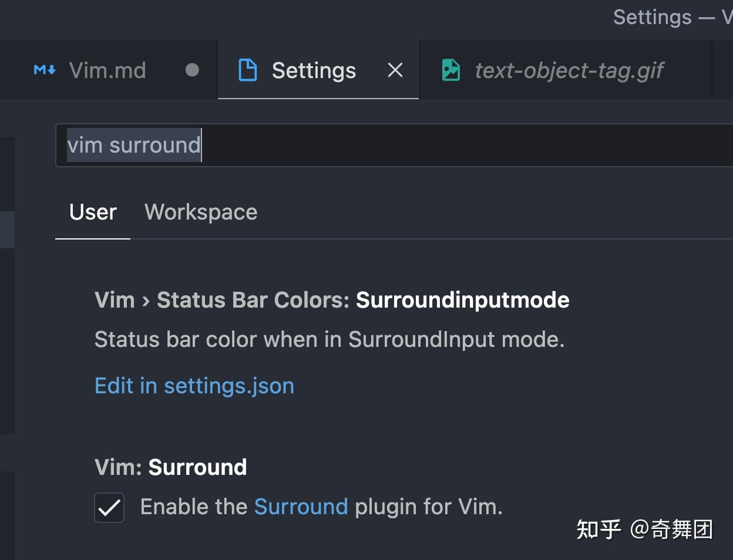This screenshot has width=733, height=560.
Task: Switch to the Vim.md tab
Action: (x=107, y=70)
